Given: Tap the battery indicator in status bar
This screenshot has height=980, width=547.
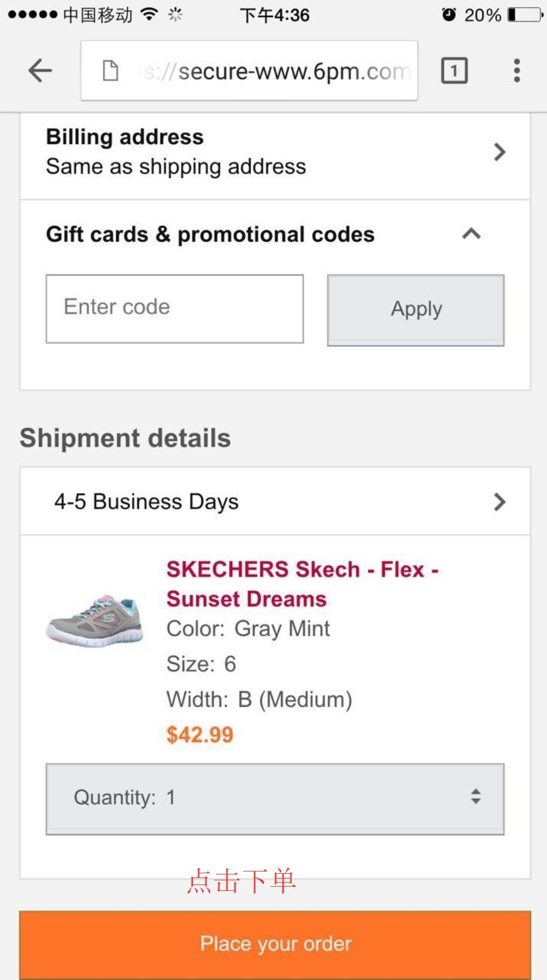Looking at the screenshot, I should coord(525,15).
